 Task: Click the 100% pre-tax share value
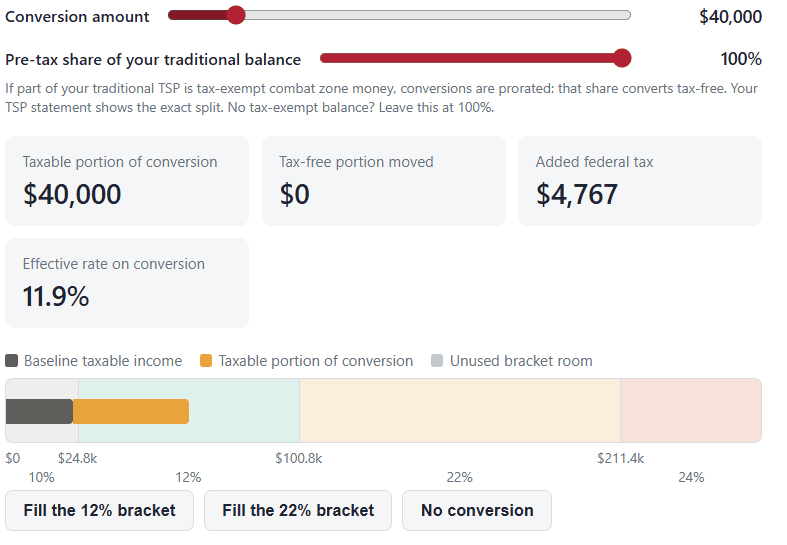741,59
